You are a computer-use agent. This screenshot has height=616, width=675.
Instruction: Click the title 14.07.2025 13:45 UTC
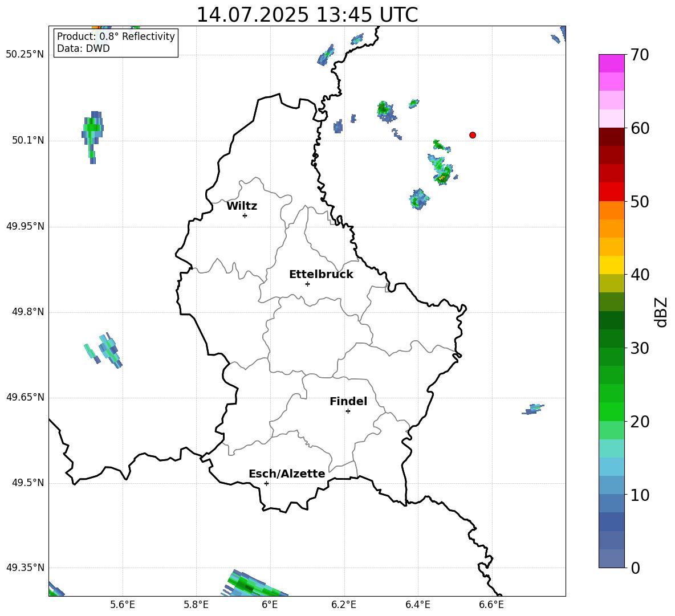[x=307, y=15]
